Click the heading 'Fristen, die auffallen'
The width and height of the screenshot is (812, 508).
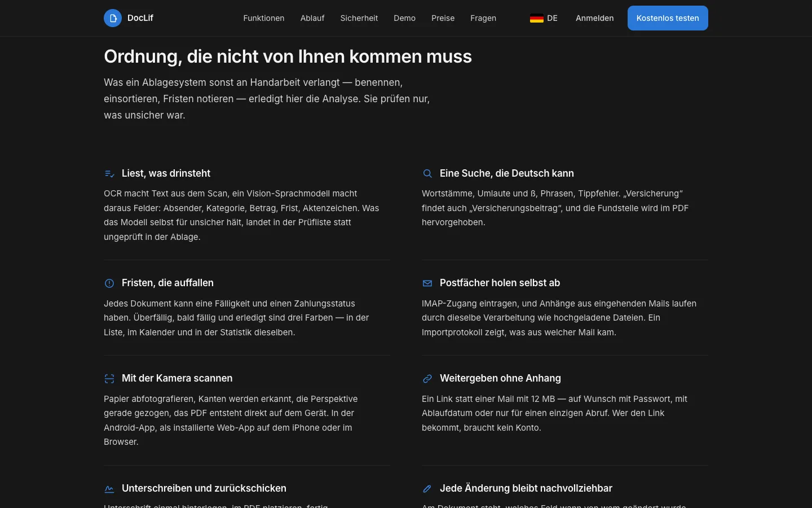pyautogui.click(x=167, y=283)
